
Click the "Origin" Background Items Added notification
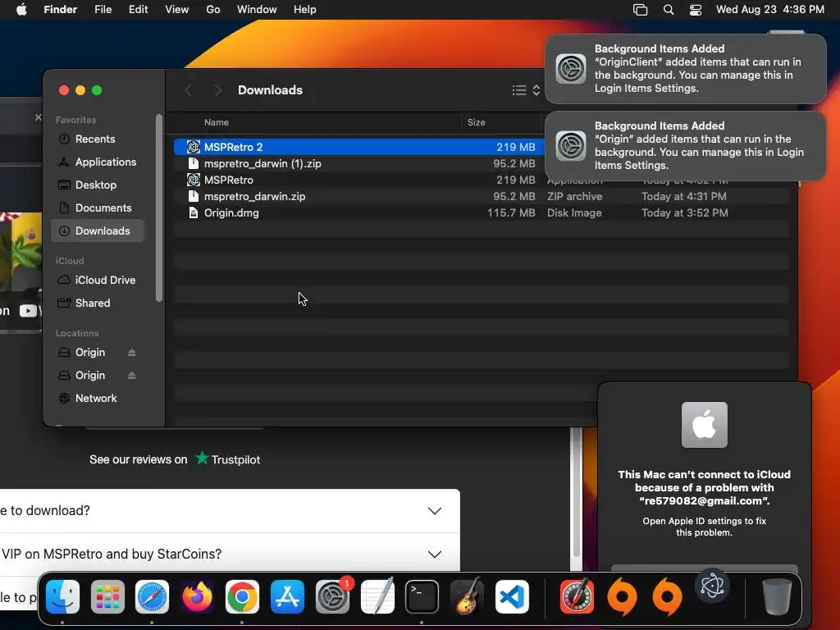coord(686,146)
